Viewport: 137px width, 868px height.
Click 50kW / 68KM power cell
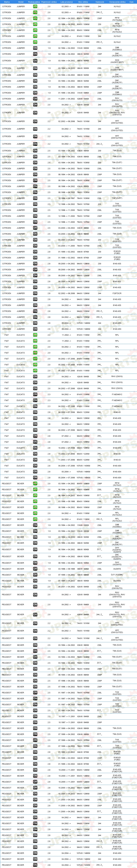tap(83, 575)
